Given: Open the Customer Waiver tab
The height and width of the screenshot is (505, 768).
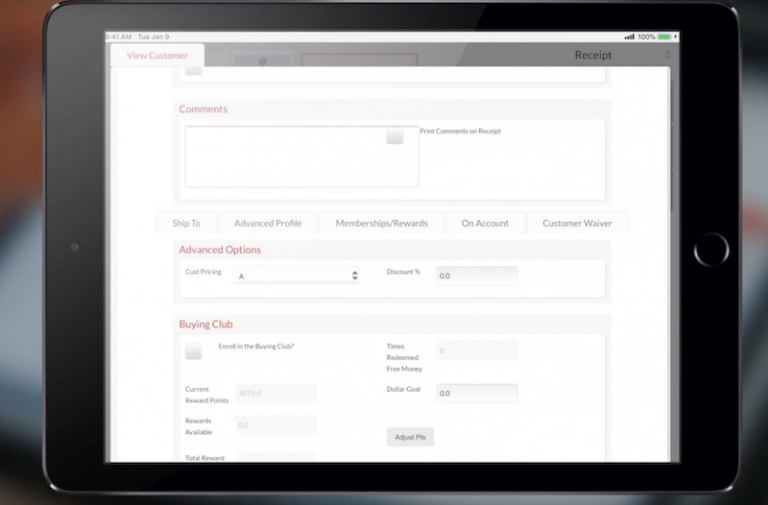Looking at the screenshot, I should [x=577, y=223].
